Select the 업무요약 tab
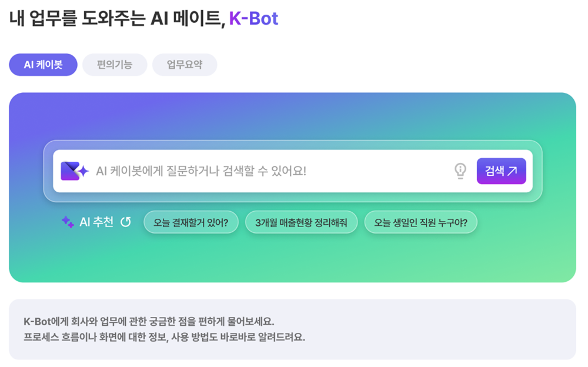This screenshot has width=588, height=367. point(185,65)
